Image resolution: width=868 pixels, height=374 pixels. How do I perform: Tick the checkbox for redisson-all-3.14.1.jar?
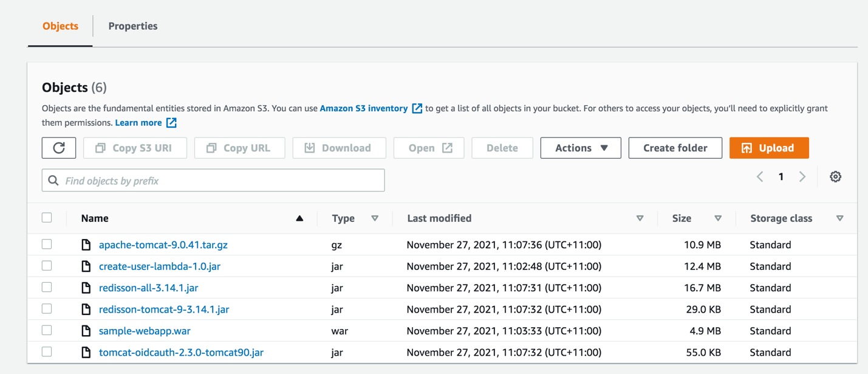47,288
